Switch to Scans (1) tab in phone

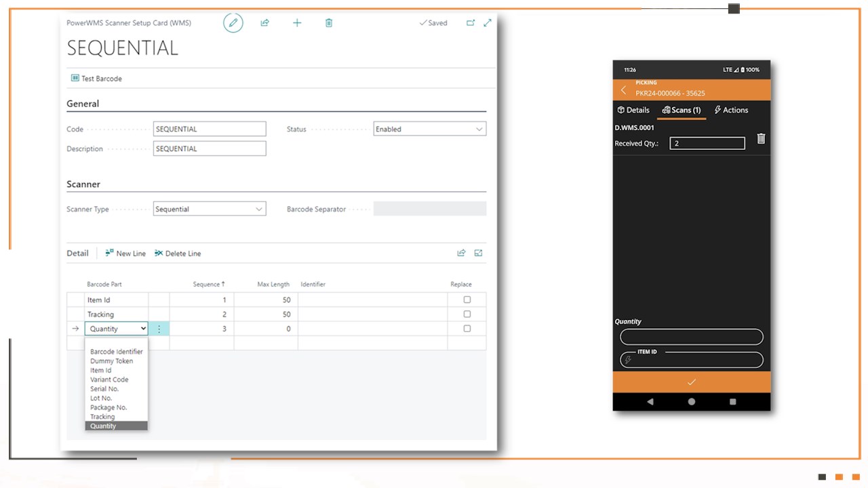tap(682, 110)
